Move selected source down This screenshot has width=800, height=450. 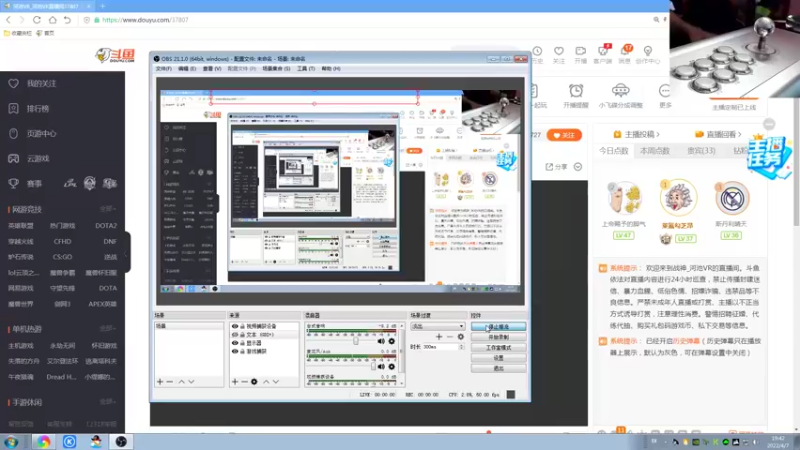coord(276,382)
